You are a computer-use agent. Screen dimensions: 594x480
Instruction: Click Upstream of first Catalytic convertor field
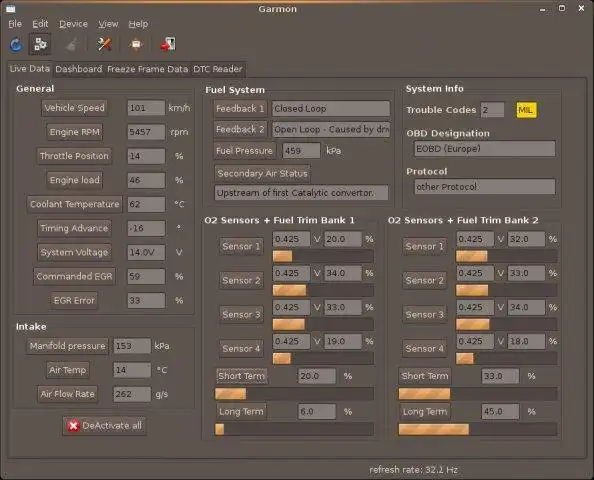tap(302, 193)
